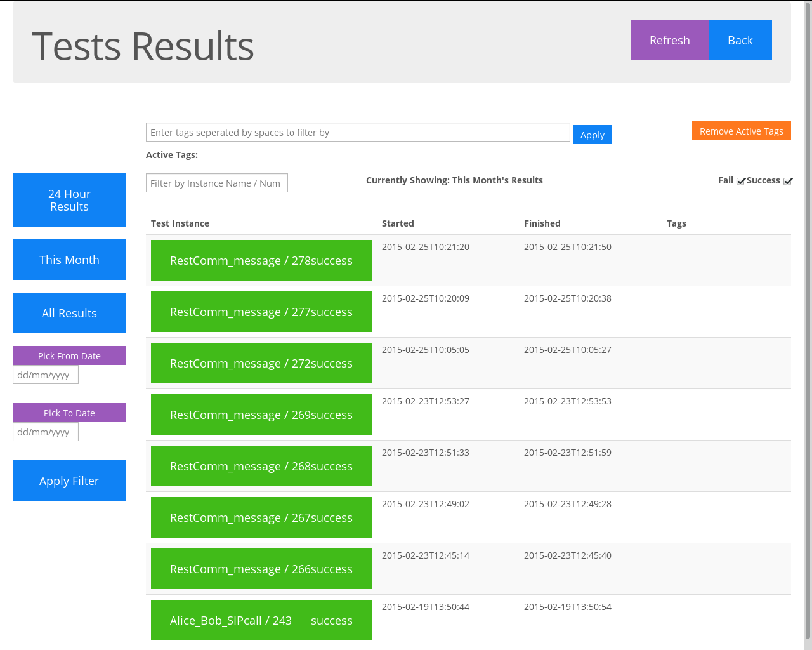This screenshot has height=650, width=812.
Task: Click the Started column header
Action: [398, 223]
